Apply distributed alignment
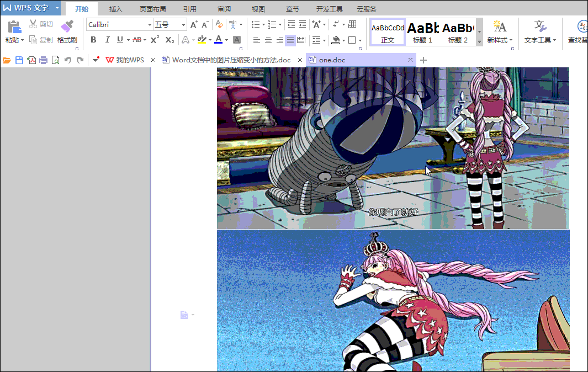The image size is (588, 372). click(301, 40)
